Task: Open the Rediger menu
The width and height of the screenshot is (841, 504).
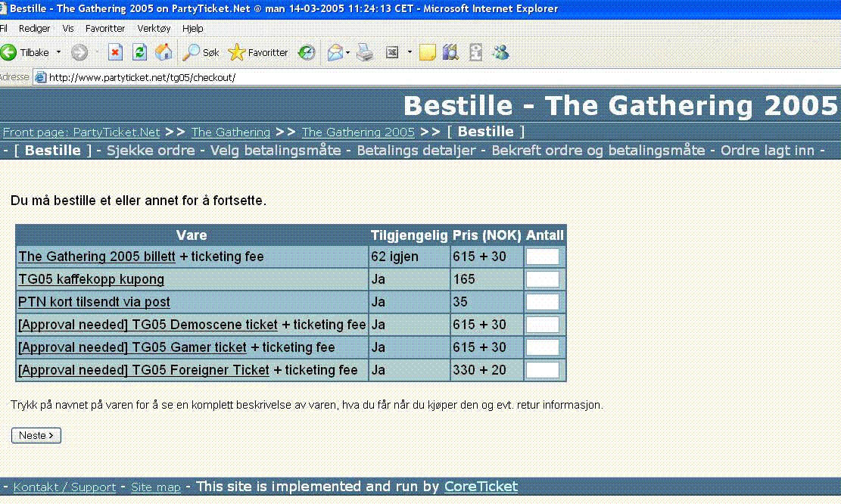Action: (34, 29)
